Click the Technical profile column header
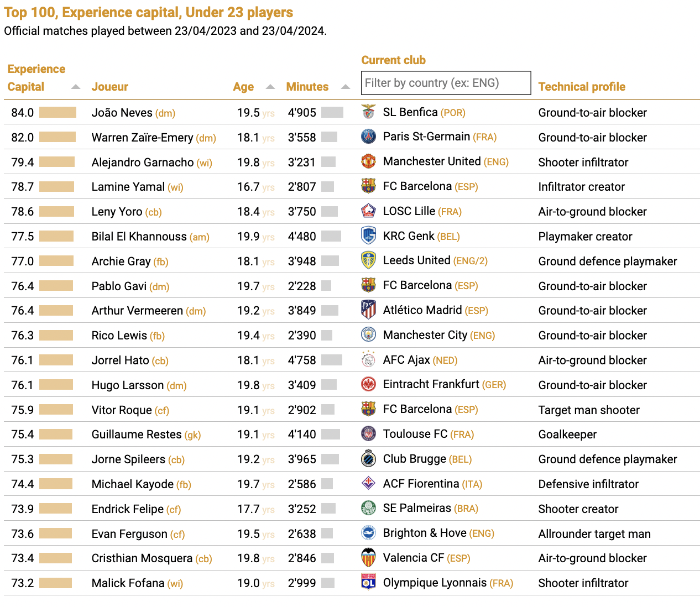The height and width of the screenshot is (607, 700). 582,87
